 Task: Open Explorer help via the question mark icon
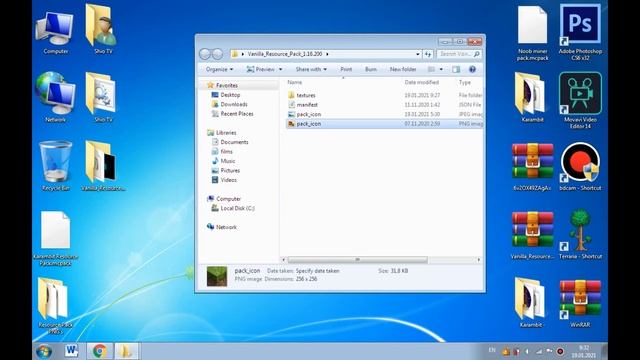click(472, 69)
